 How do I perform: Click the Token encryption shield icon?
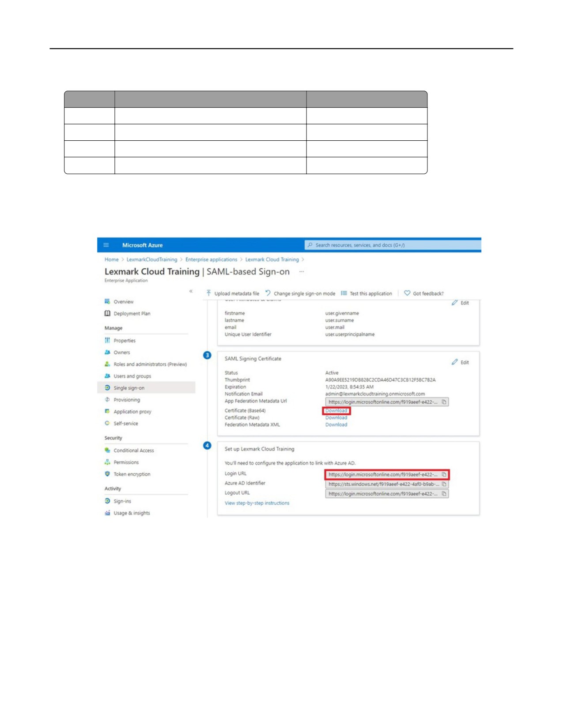click(107, 474)
